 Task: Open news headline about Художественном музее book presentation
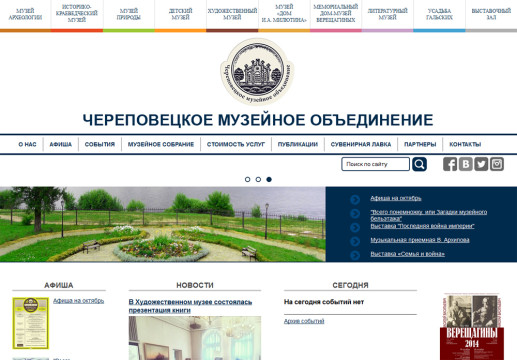tap(190, 306)
